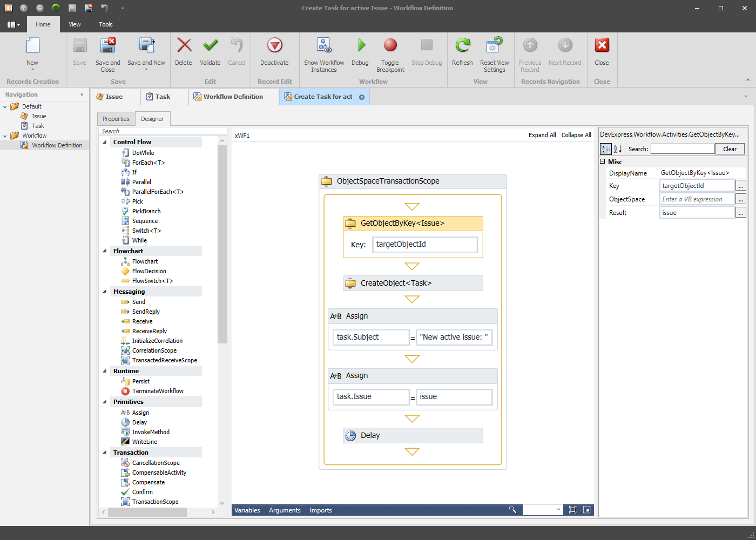Viewport: 756px width, 540px height.
Task: Collapse the Misc property category
Action: 603,161
